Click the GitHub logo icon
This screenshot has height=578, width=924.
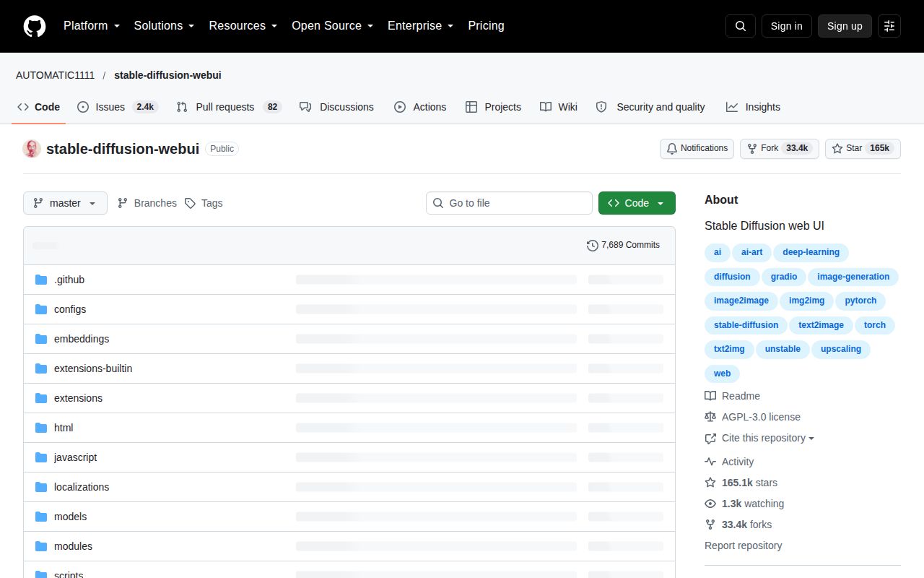[35, 26]
